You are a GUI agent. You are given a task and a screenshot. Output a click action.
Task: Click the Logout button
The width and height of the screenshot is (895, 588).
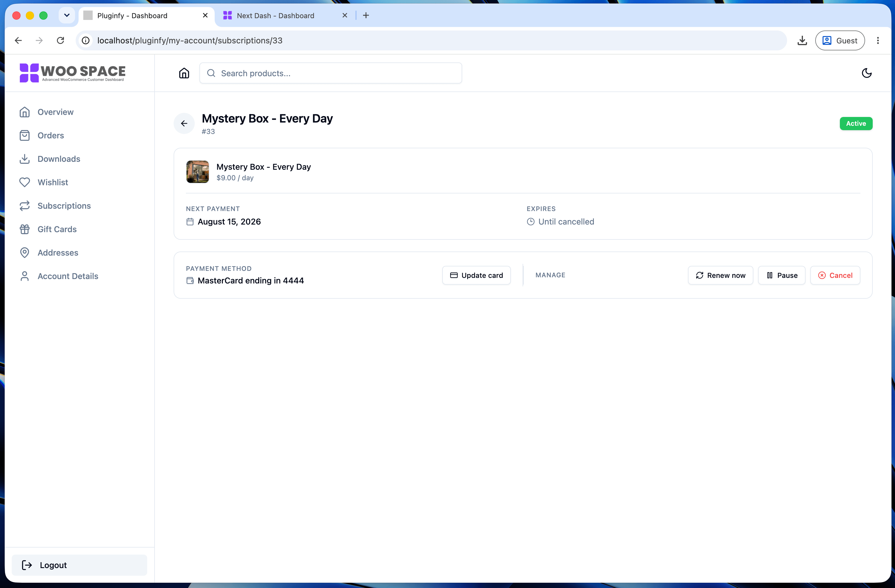pos(79,565)
